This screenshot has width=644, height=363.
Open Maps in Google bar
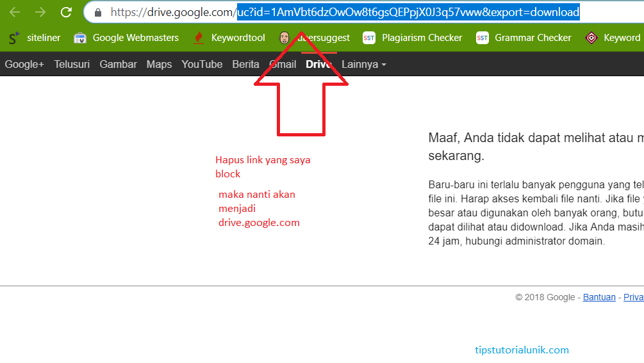tap(159, 65)
